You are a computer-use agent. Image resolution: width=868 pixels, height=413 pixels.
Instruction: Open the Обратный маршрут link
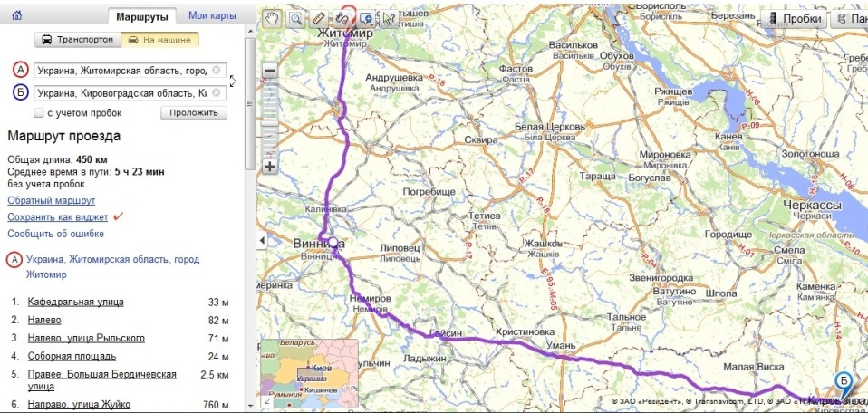coord(51,200)
